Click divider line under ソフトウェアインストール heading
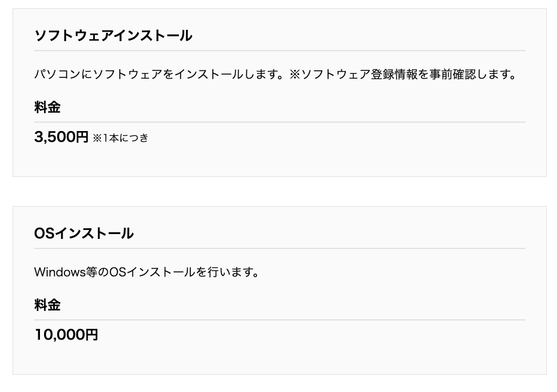The height and width of the screenshot is (392, 557). 280,51
